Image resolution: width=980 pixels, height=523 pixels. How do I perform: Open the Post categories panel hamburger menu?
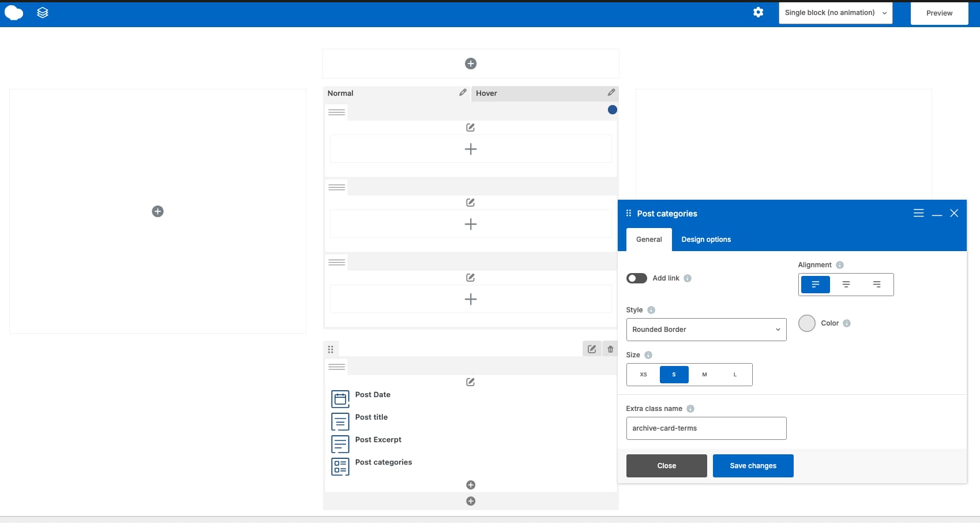919,213
